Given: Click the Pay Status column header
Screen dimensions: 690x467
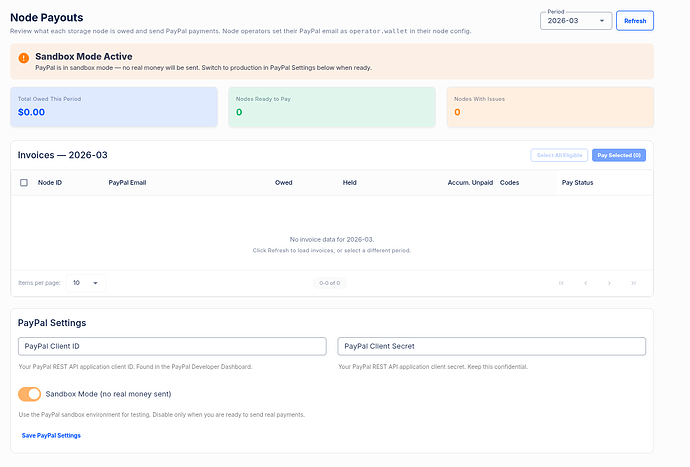Looking at the screenshot, I should coord(577,183).
